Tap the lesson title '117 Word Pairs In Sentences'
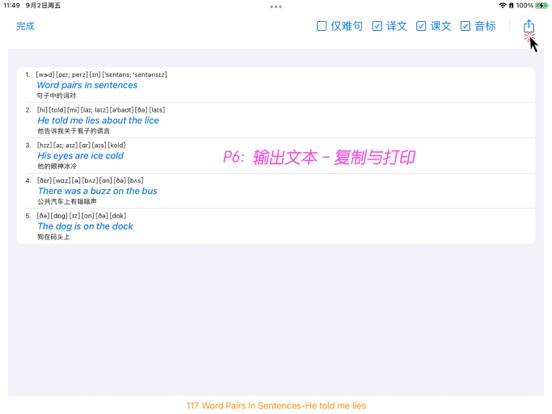The height and width of the screenshot is (414, 552). (244, 406)
